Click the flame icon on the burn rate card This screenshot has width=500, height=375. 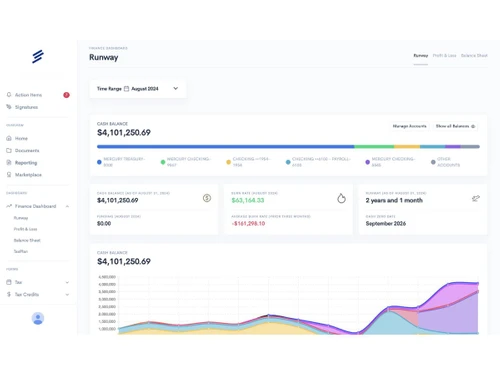pos(341,198)
